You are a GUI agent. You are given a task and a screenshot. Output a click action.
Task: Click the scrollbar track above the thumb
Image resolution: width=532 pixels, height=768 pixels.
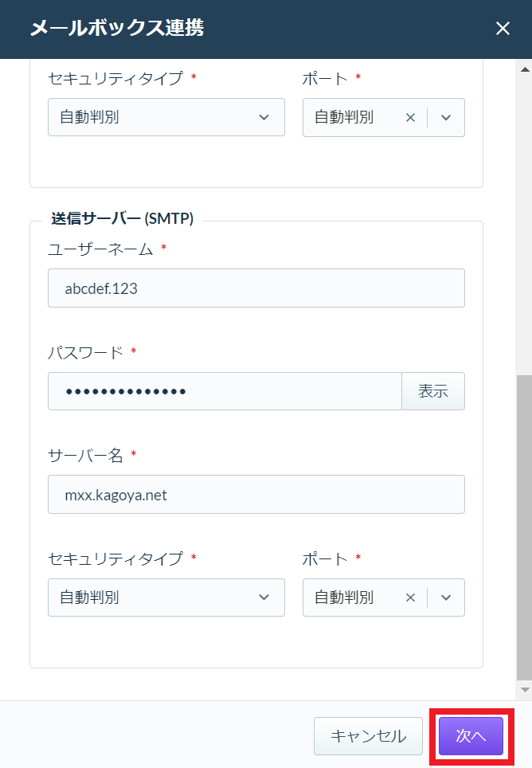pyautogui.click(x=524, y=225)
